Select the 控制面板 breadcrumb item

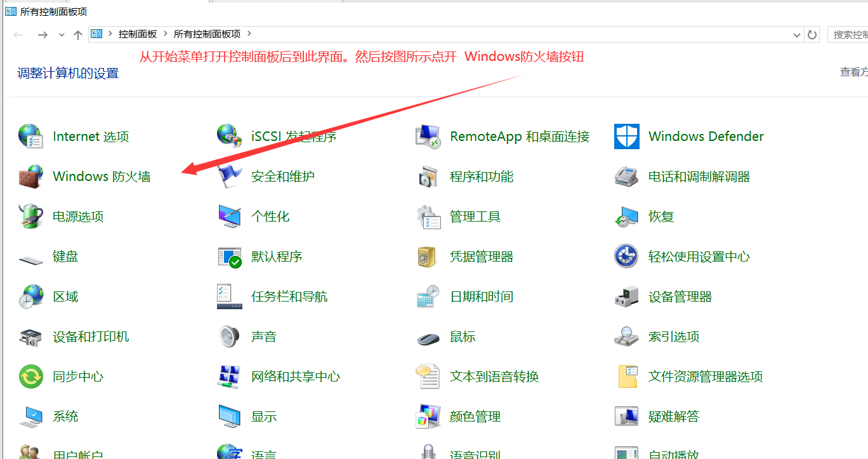pos(137,34)
